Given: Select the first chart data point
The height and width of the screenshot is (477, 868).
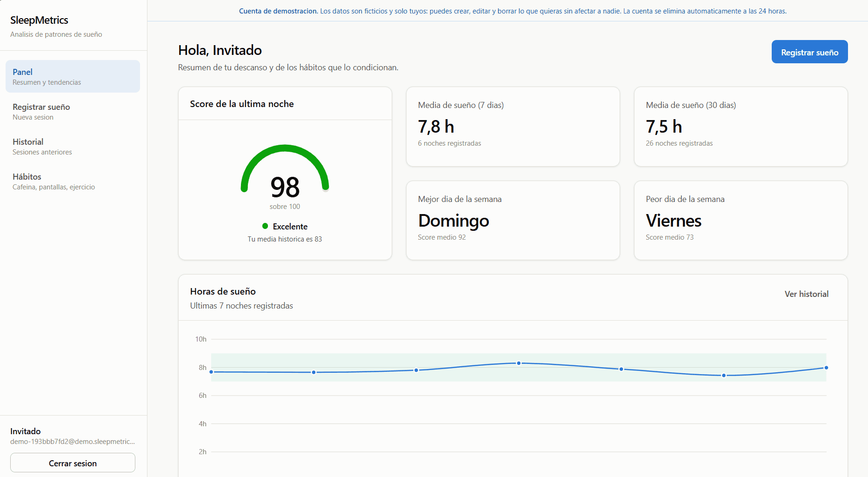Looking at the screenshot, I should 211,372.
